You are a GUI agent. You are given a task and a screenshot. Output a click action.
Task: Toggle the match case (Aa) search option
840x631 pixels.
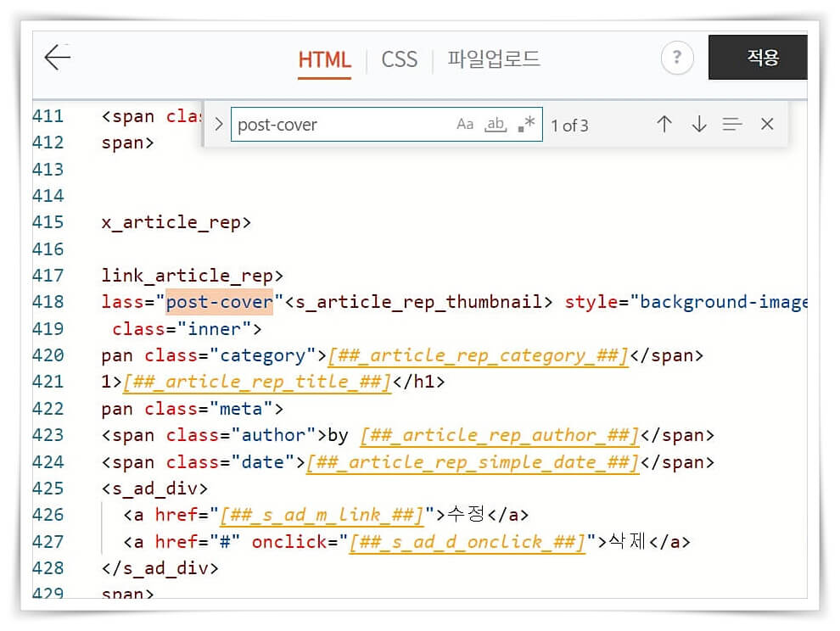[465, 124]
